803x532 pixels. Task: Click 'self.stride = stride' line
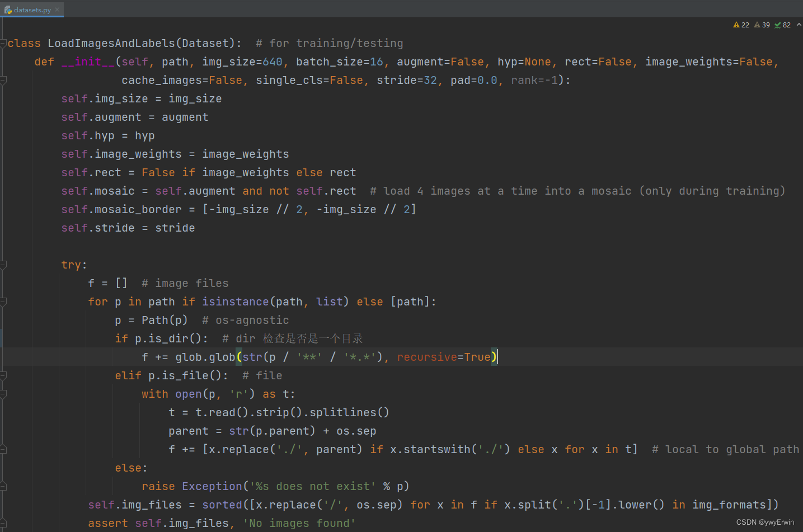tap(128, 228)
